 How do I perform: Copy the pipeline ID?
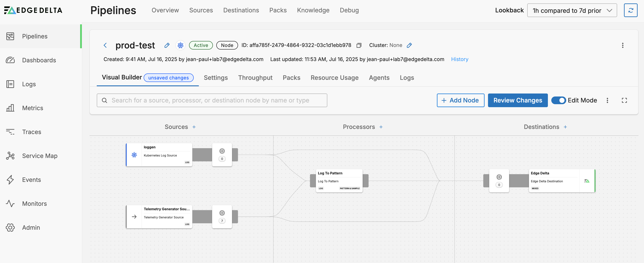click(359, 45)
